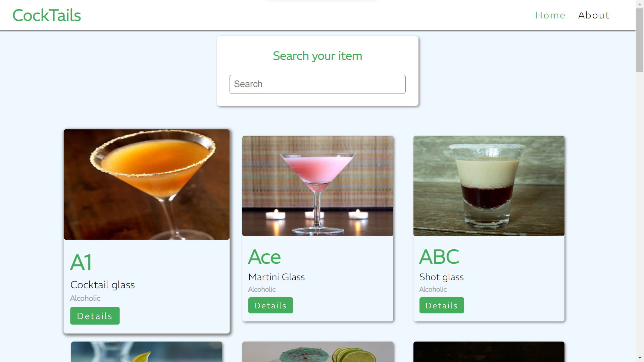
Task: Click the scrollbar up arrow
Action: point(640,4)
